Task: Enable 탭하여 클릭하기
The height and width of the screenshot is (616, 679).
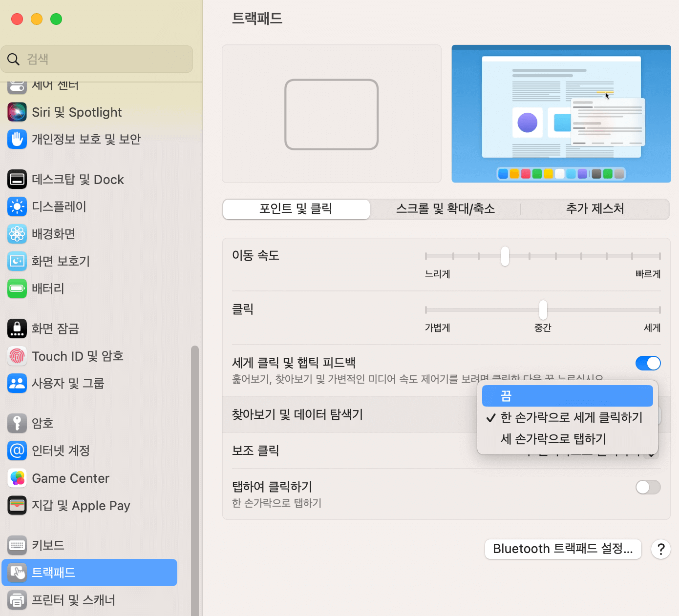Action: tap(648, 487)
